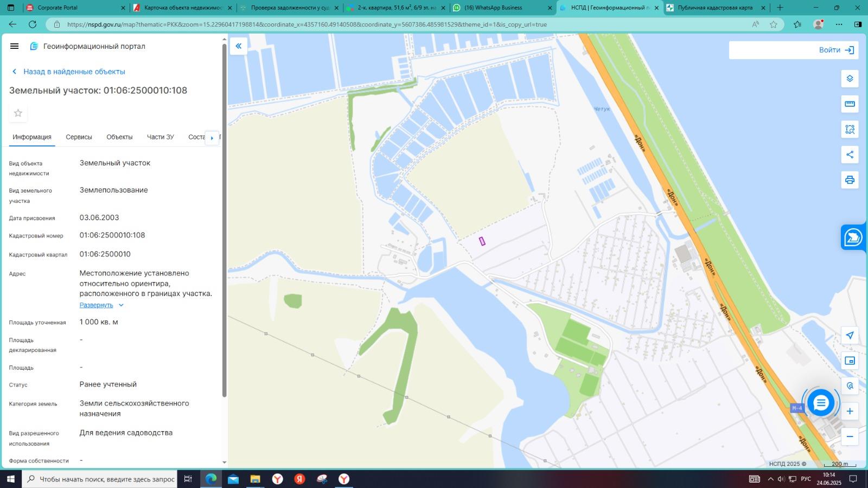Image resolution: width=868 pixels, height=488 pixels.
Task: Click the browser address bar URL
Action: pyautogui.click(x=307, y=24)
